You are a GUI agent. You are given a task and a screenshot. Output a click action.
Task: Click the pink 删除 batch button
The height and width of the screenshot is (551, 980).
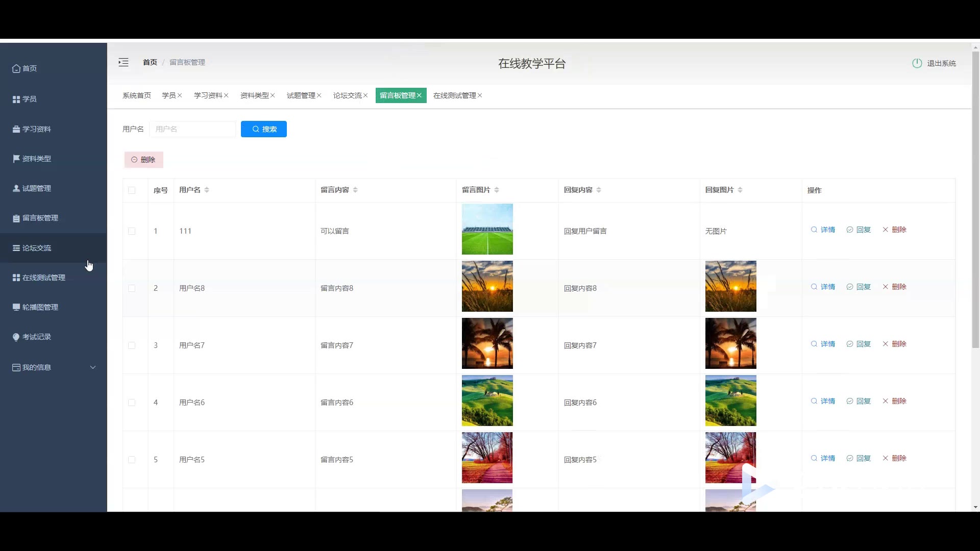(143, 160)
